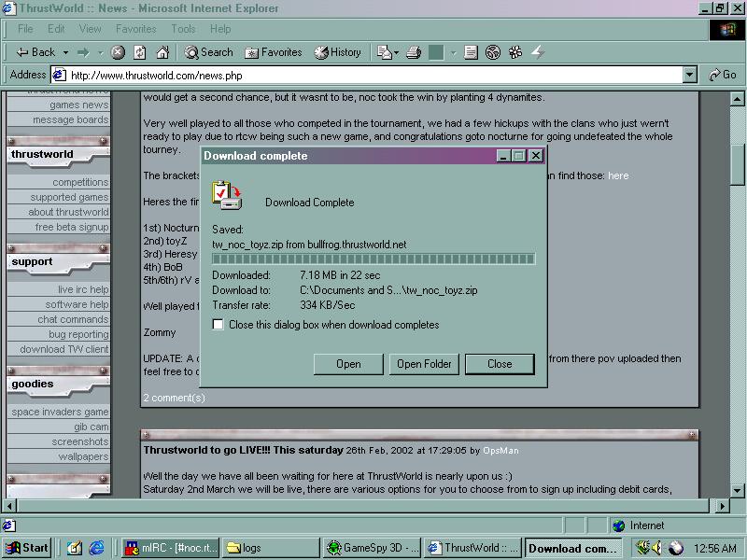Screen dimensions: 747x560
Task: Click the Discuss page icon in the toolbar
Action: coord(471,52)
